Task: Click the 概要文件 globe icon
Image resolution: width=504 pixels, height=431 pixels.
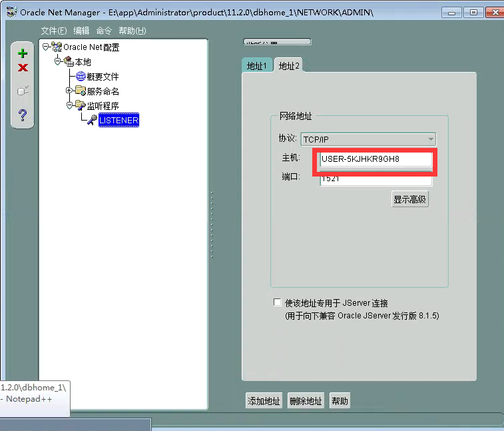Action: coord(81,76)
